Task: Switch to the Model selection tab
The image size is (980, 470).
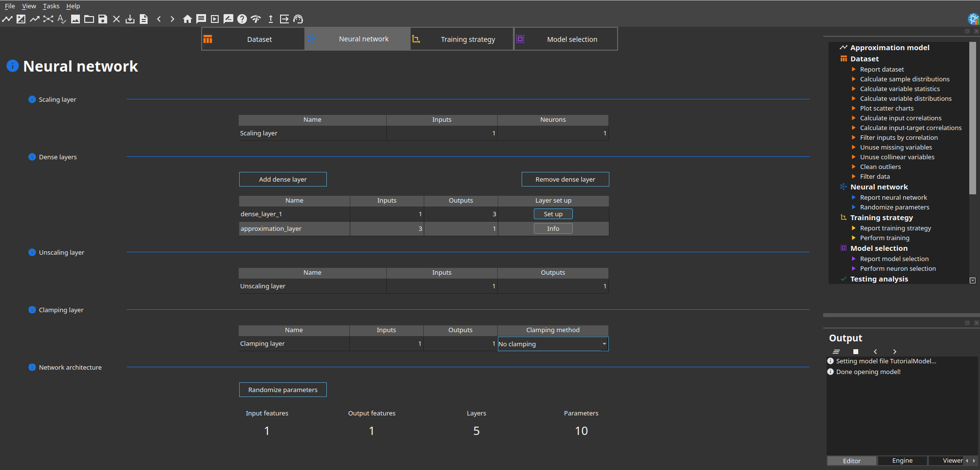Action: [x=565, y=39]
